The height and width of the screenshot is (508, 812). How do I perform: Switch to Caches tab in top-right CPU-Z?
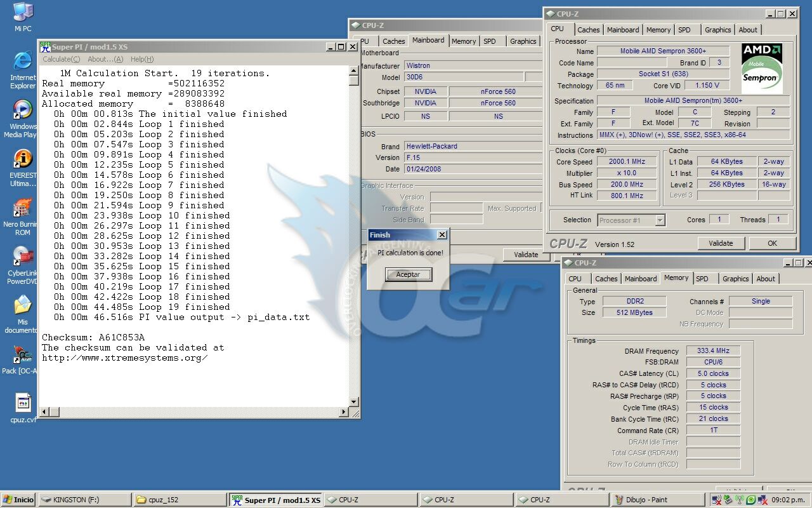tap(588, 30)
